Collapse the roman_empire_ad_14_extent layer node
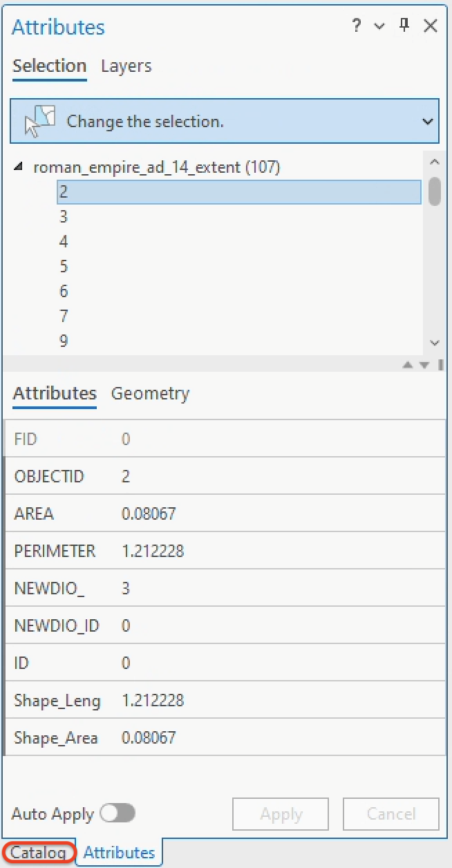452x868 pixels. click(19, 167)
